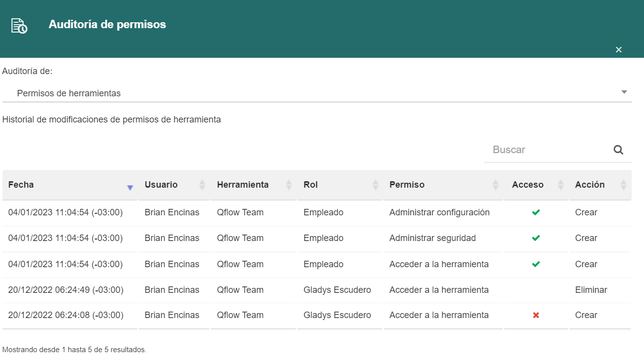
Task: Click the audit document clock icon
Action: pos(19,26)
